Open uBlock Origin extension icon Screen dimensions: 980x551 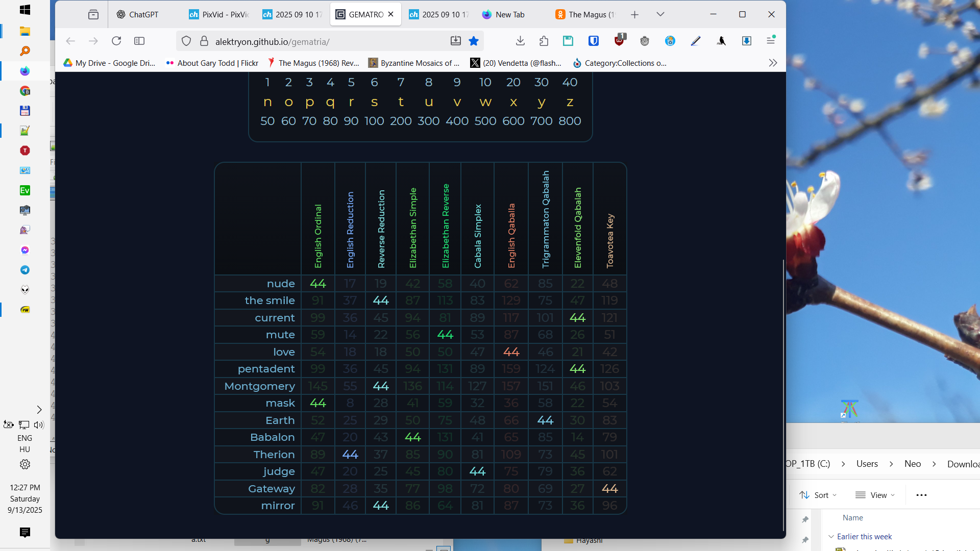620,40
